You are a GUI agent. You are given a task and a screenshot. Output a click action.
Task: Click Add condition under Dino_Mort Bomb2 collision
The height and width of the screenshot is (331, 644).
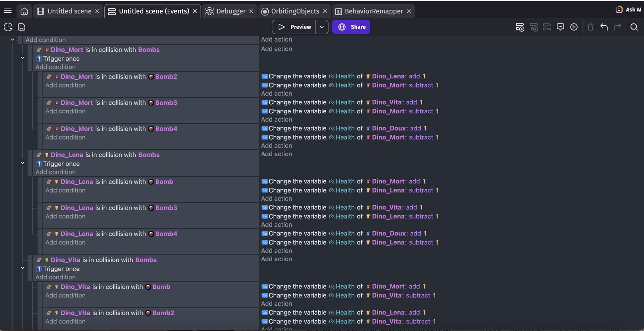tap(65, 85)
